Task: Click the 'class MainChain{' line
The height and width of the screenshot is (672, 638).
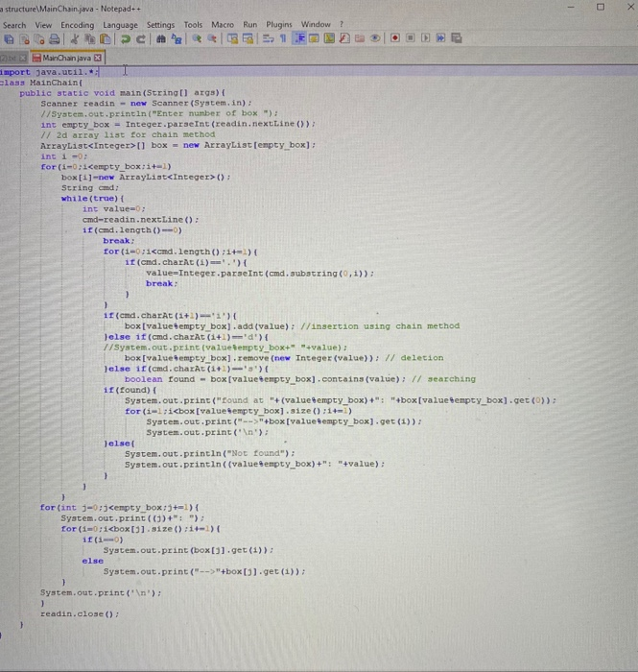Action: [x=41, y=83]
